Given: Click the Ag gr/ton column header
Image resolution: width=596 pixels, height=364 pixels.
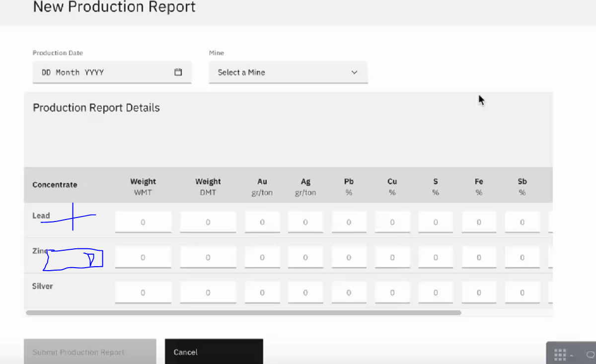Looking at the screenshot, I should (x=305, y=187).
